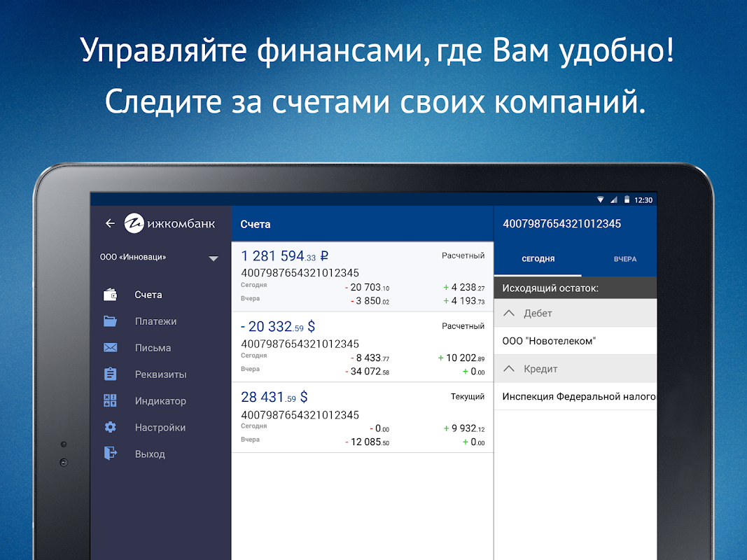
Task: Tap the gear icon beside Настройки
Action: point(110,427)
